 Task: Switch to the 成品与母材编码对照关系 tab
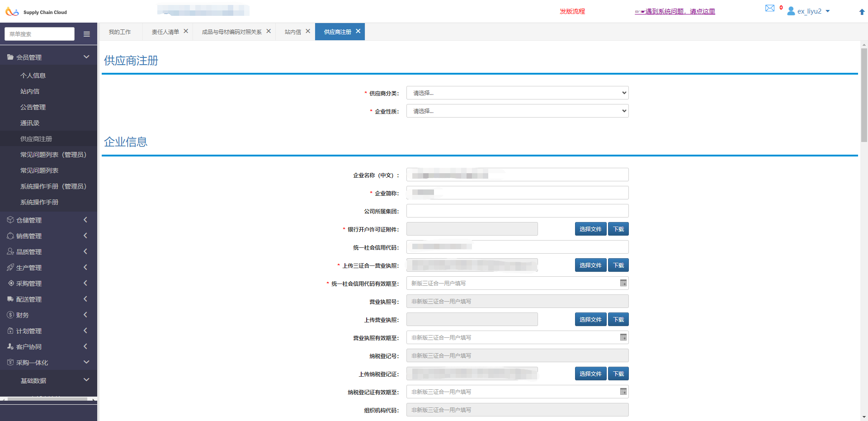pyautogui.click(x=231, y=32)
